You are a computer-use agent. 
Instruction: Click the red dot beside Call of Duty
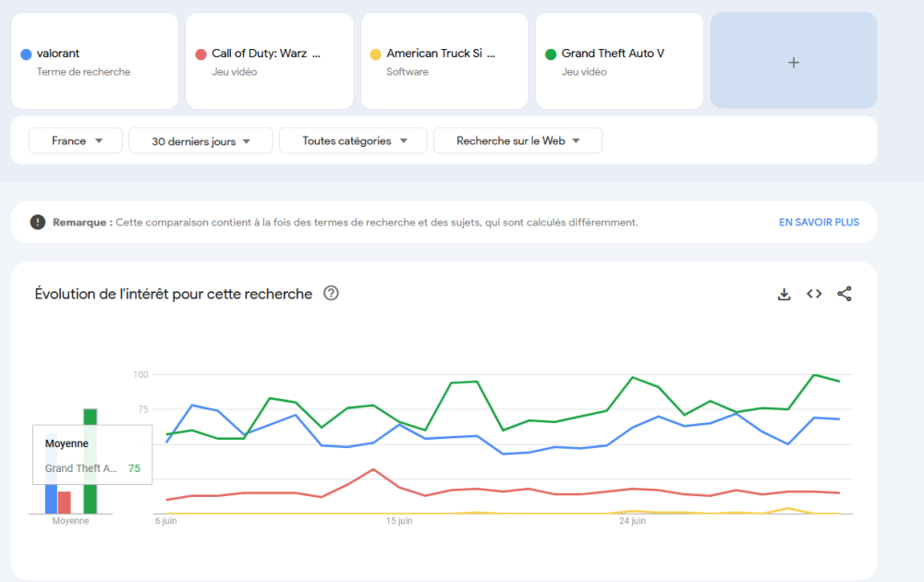pyautogui.click(x=201, y=55)
